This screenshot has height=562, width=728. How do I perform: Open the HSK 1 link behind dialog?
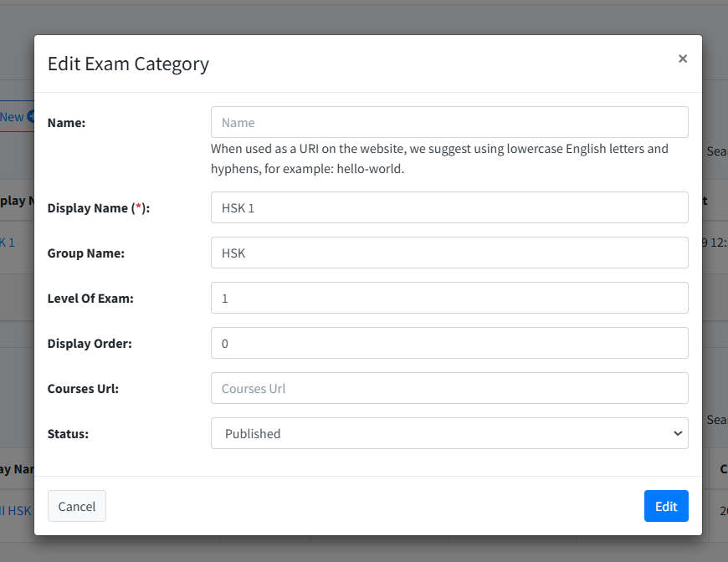[8, 243]
